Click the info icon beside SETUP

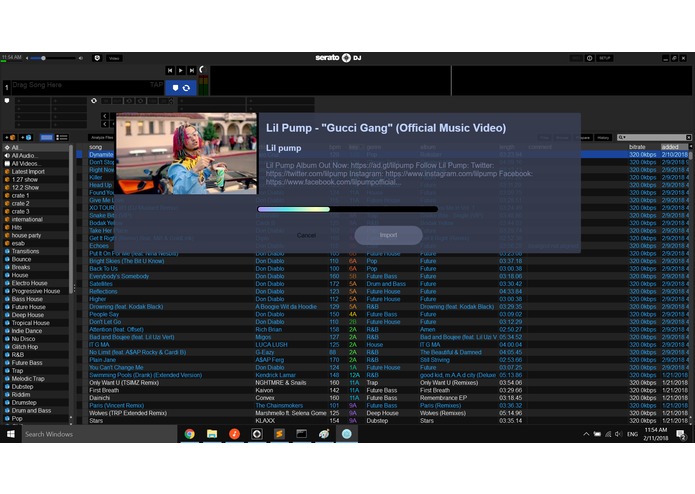(590, 58)
